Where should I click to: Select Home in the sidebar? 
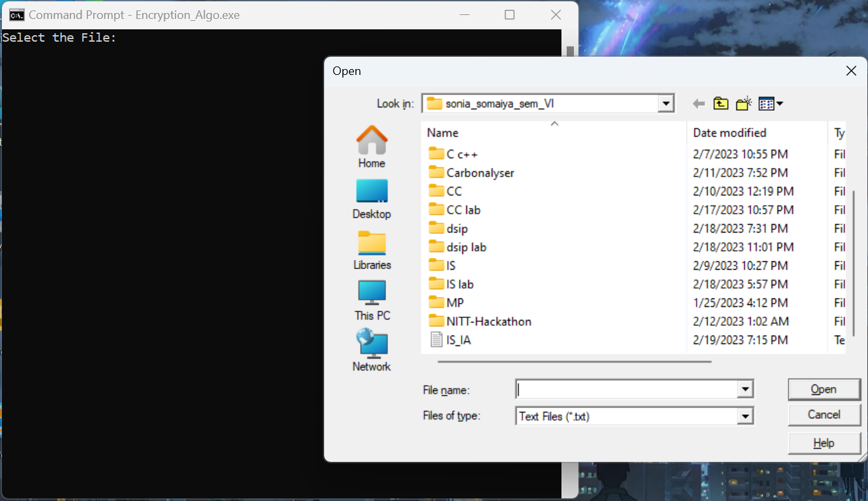(x=371, y=146)
